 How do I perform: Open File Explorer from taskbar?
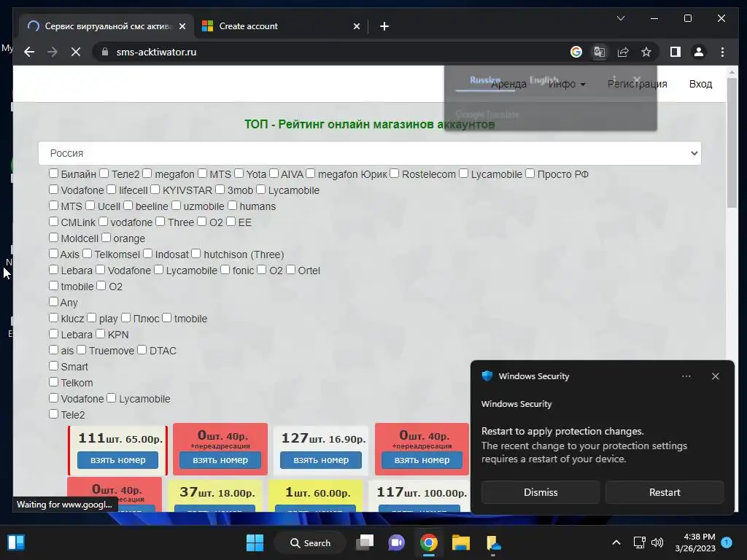point(461,542)
